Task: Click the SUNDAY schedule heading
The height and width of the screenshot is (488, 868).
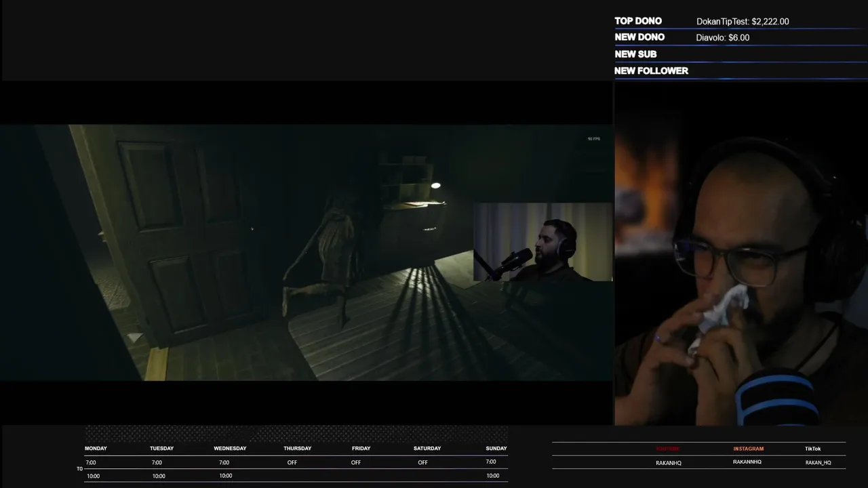Action: click(496, 449)
